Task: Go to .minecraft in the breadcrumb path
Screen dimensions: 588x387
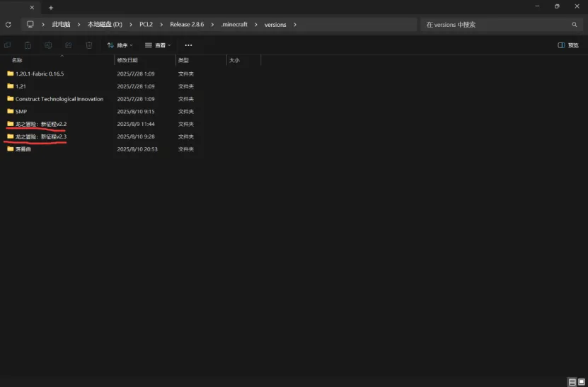Action: click(x=234, y=25)
